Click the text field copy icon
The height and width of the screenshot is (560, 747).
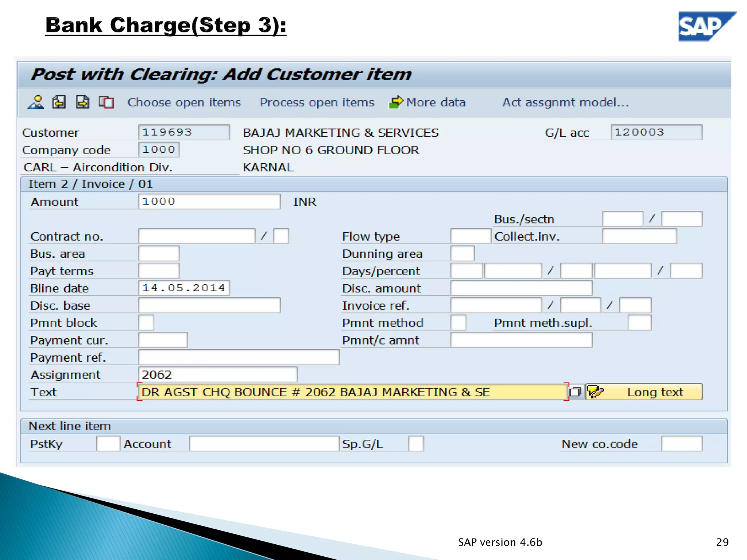click(x=575, y=392)
